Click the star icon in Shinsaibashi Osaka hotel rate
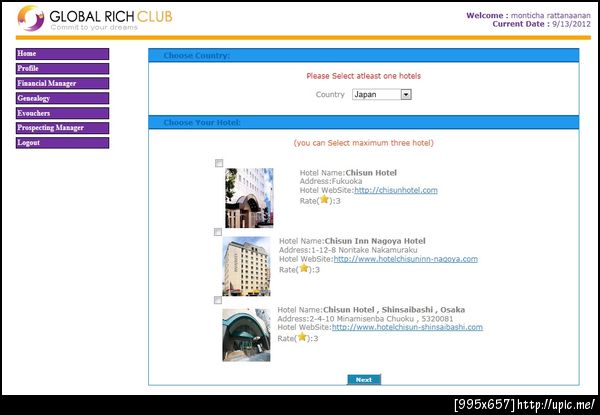Image resolution: width=600 pixels, height=415 pixels. pyautogui.click(x=302, y=337)
